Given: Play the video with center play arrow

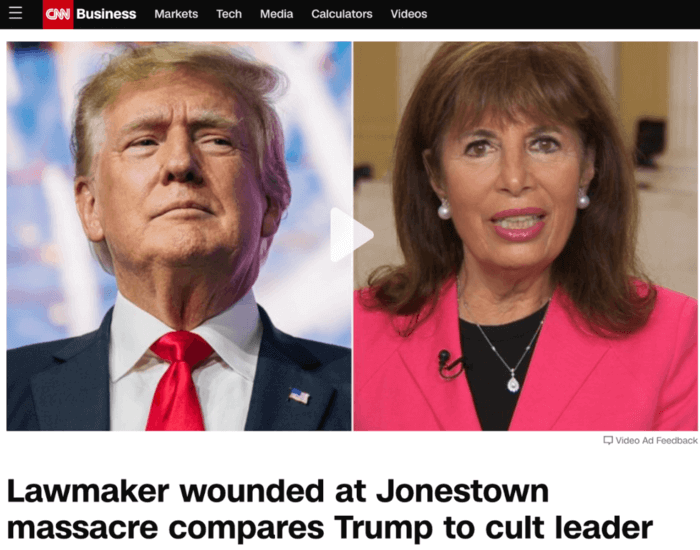Looking at the screenshot, I should pyautogui.click(x=351, y=234).
